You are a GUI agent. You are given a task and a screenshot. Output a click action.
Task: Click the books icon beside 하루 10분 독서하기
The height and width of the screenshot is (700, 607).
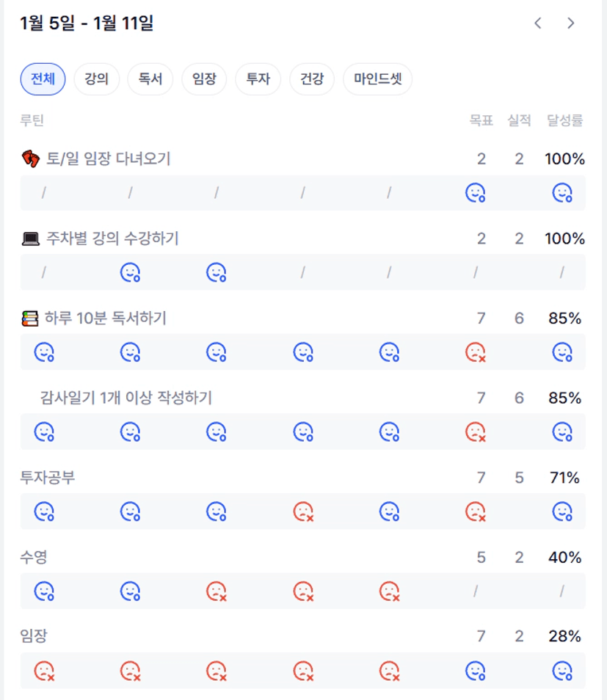click(30, 318)
